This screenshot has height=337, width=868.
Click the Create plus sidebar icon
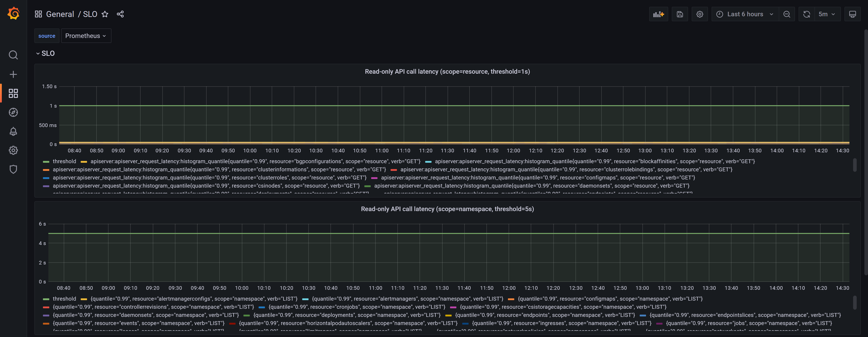(14, 74)
